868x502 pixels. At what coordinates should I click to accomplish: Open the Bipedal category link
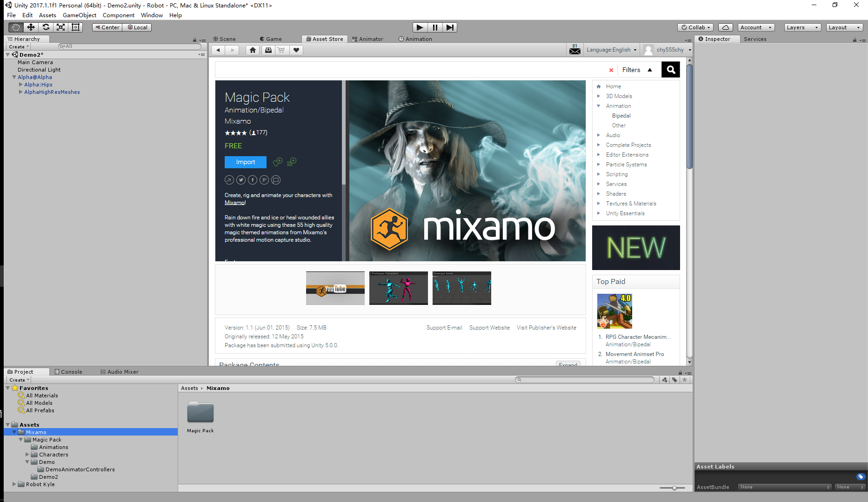point(621,116)
